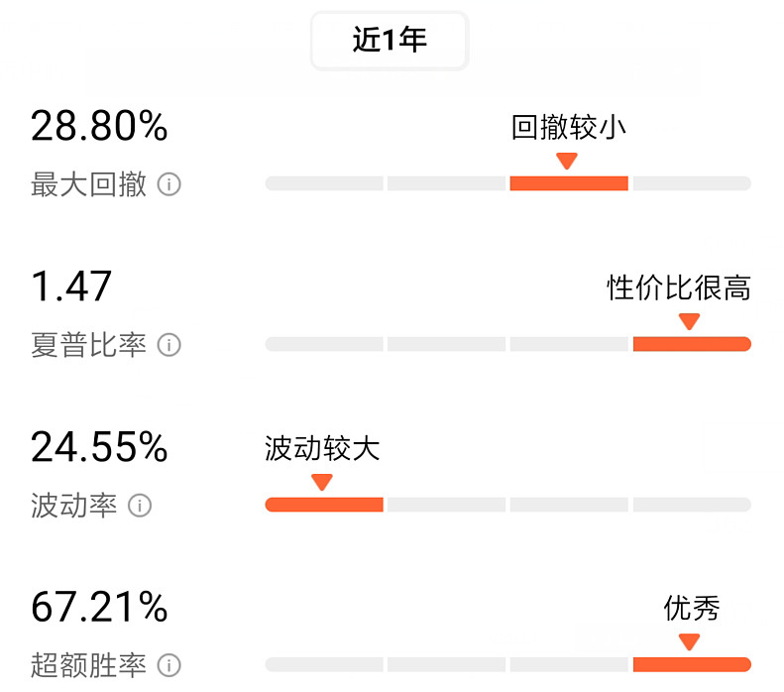Open info icon beside 波动率

click(140, 505)
